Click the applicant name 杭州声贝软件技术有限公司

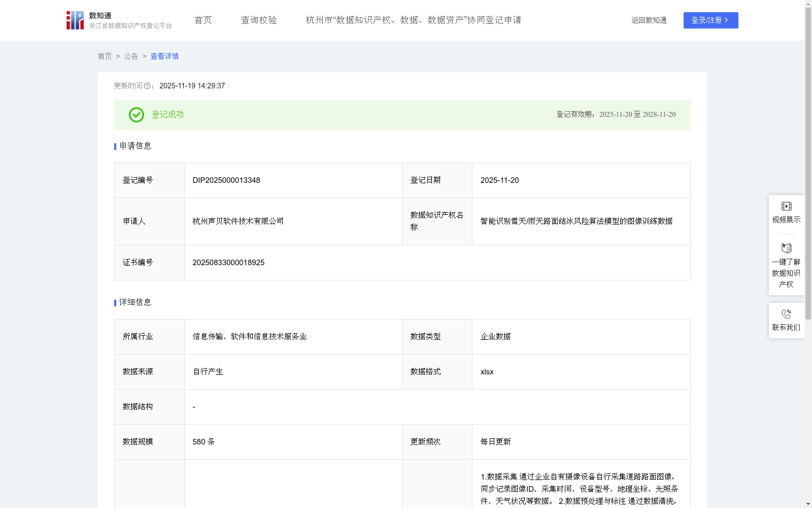pyautogui.click(x=238, y=221)
